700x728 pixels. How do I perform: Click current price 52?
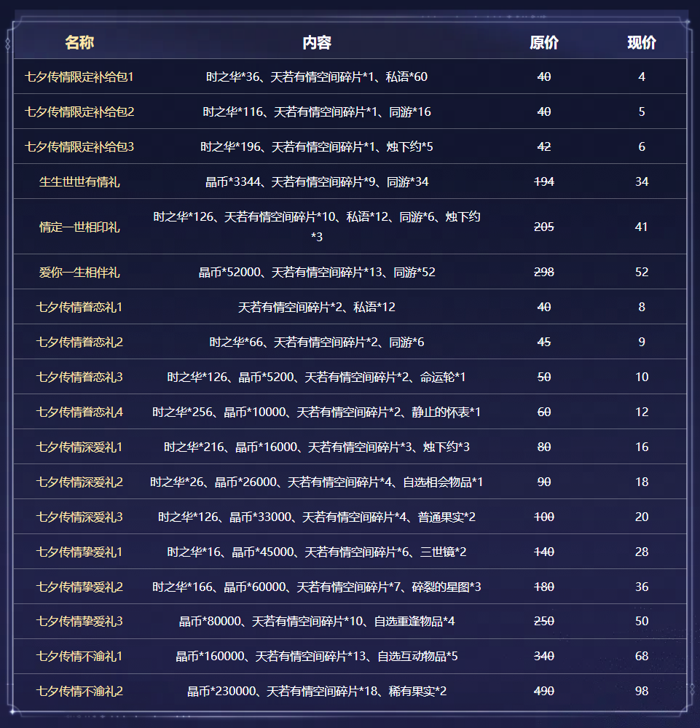pos(642,272)
